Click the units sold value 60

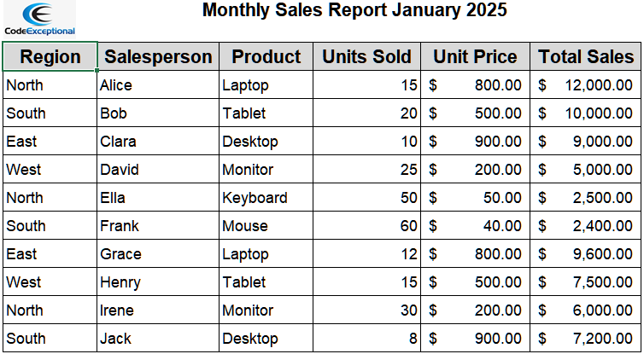(x=367, y=226)
